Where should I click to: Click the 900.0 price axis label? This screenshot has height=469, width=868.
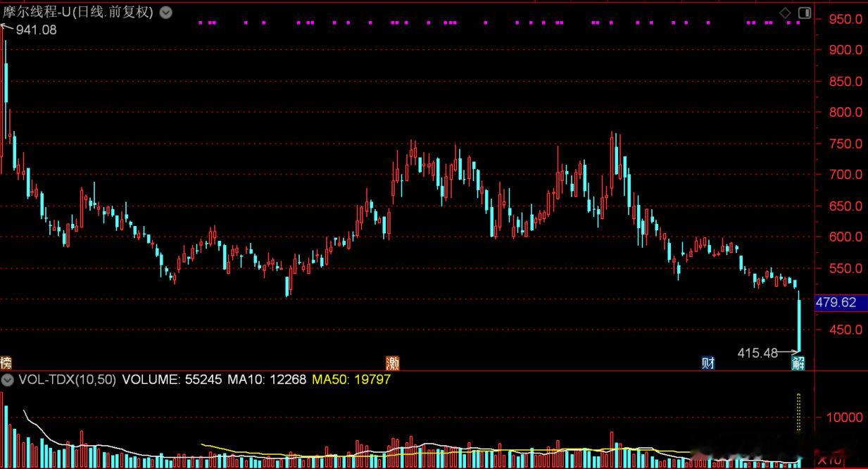click(845, 50)
